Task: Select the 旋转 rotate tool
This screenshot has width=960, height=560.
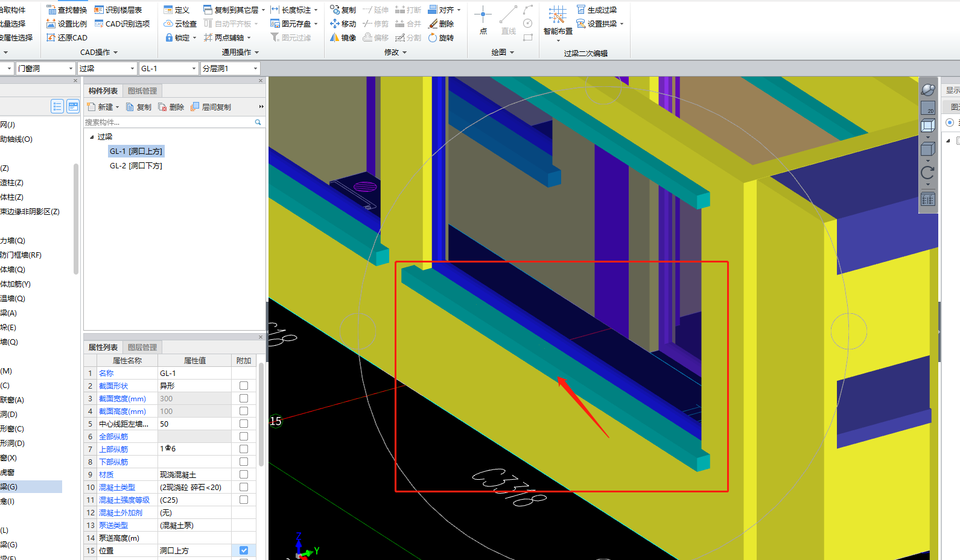Action: (440, 37)
